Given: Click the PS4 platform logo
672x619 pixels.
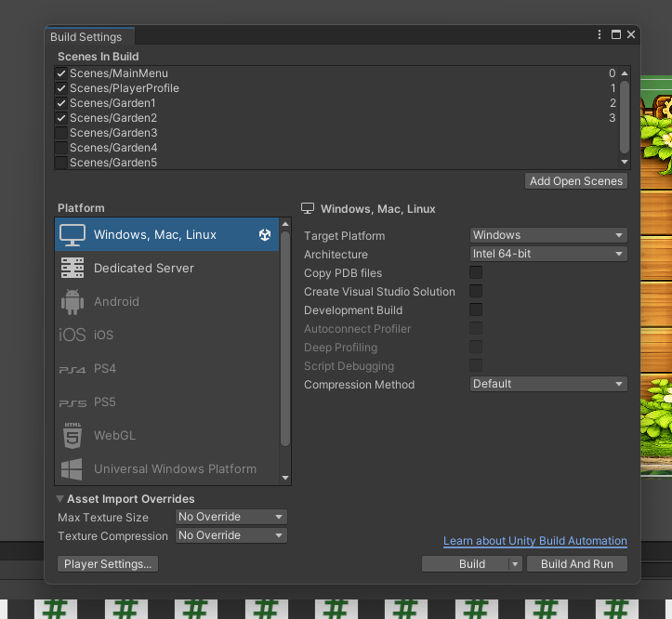Looking at the screenshot, I should click(72, 369).
